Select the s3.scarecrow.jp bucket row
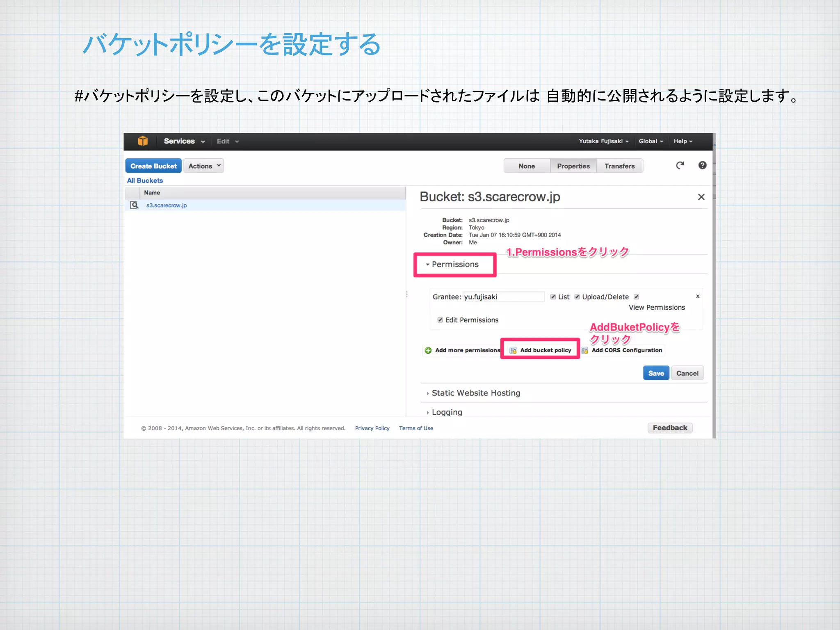Screen dimensions: 840x630 click(x=265, y=205)
